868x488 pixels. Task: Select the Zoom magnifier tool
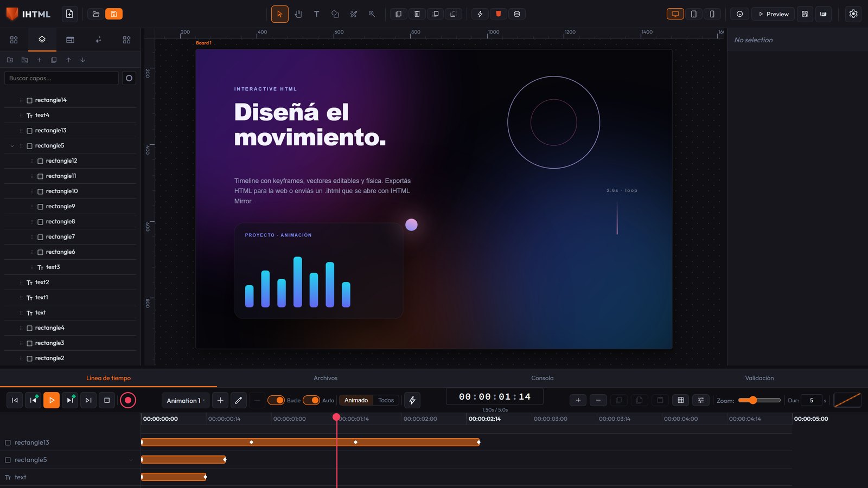(372, 14)
